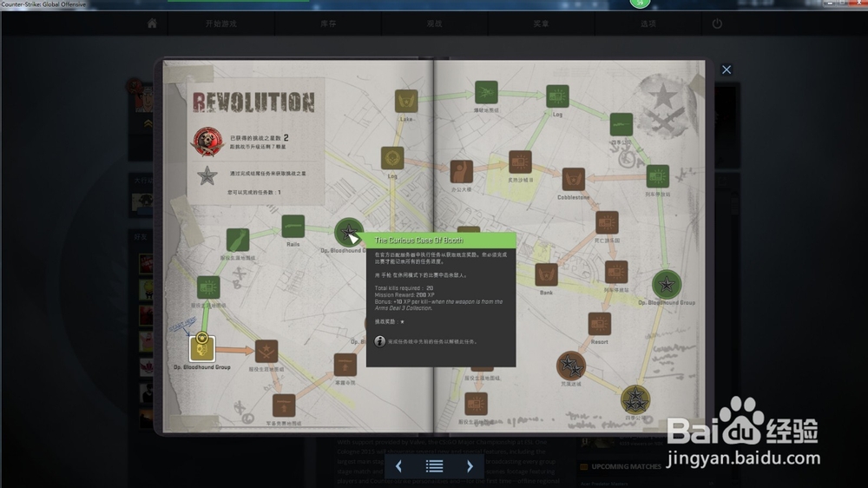
Task: Click the home icon in top menu
Action: point(152,23)
